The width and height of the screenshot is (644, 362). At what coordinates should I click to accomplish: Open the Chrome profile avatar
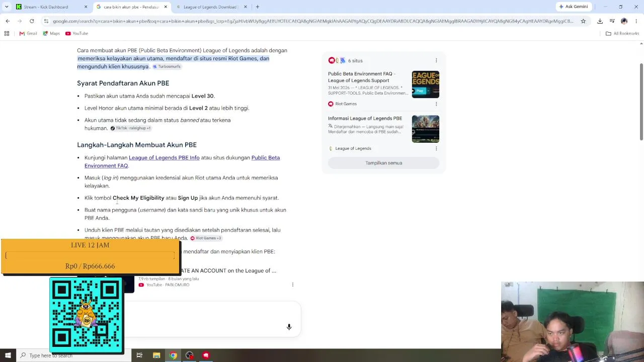[624, 21]
